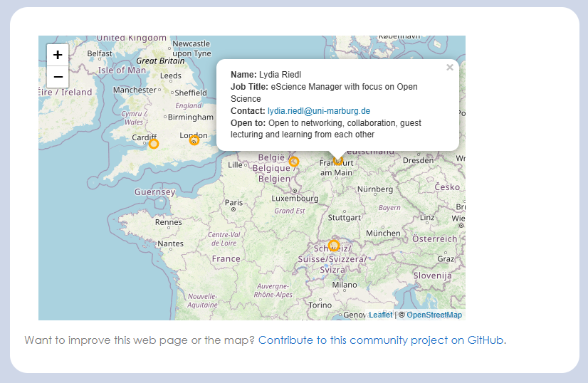Open the OpenStreetMap attribution link
This screenshot has height=383, width=588.
434,315
